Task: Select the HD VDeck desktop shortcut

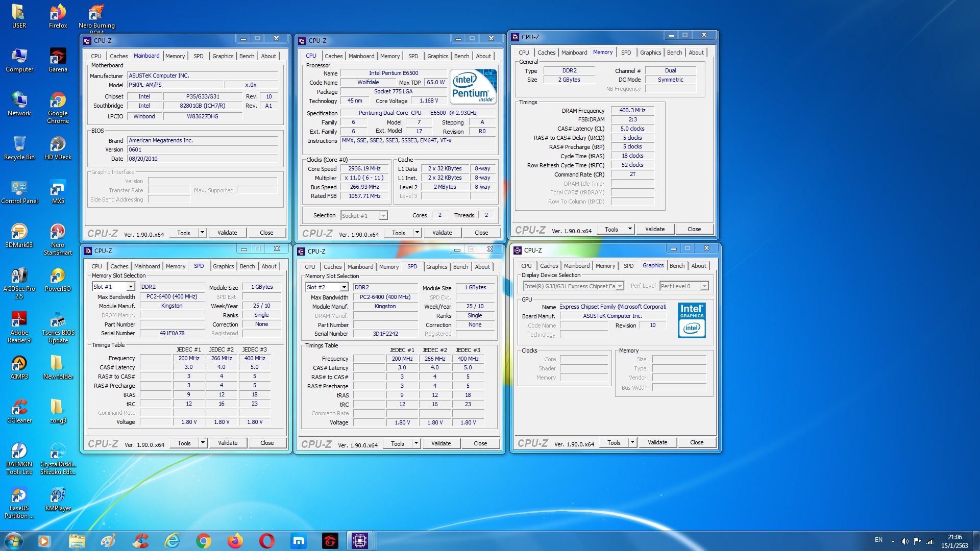Action: pyautogui.click(x=58, y=148)
